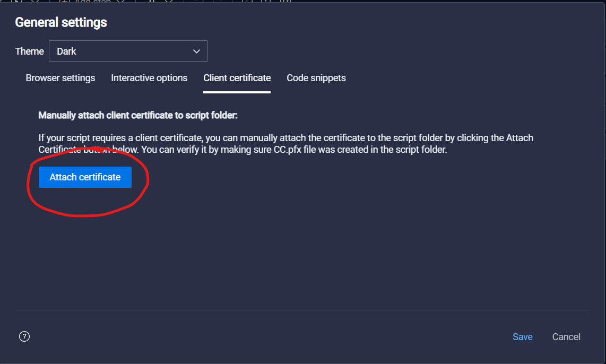Go to the Code snippets tab
The width and height of the screenshot is (606, 364).
pos(316,78)
